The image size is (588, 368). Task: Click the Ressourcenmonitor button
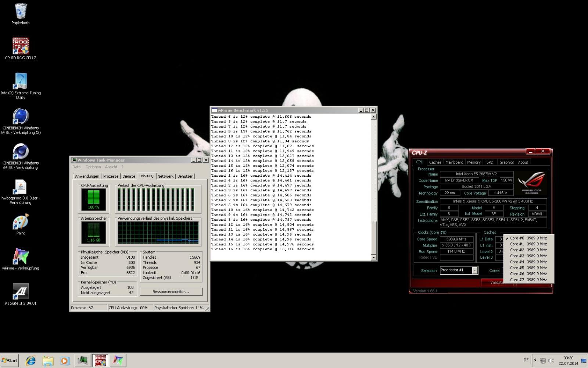point(171,291)
